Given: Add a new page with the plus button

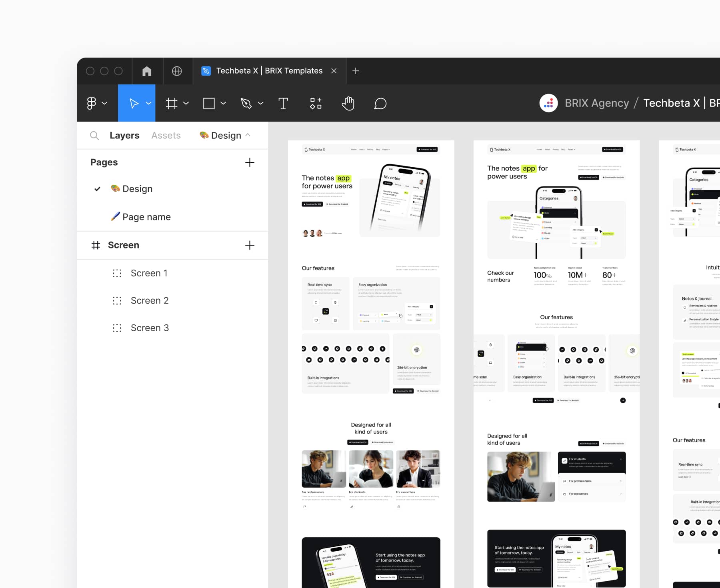Looking at the screenshot, I should (x=250, y=162).
